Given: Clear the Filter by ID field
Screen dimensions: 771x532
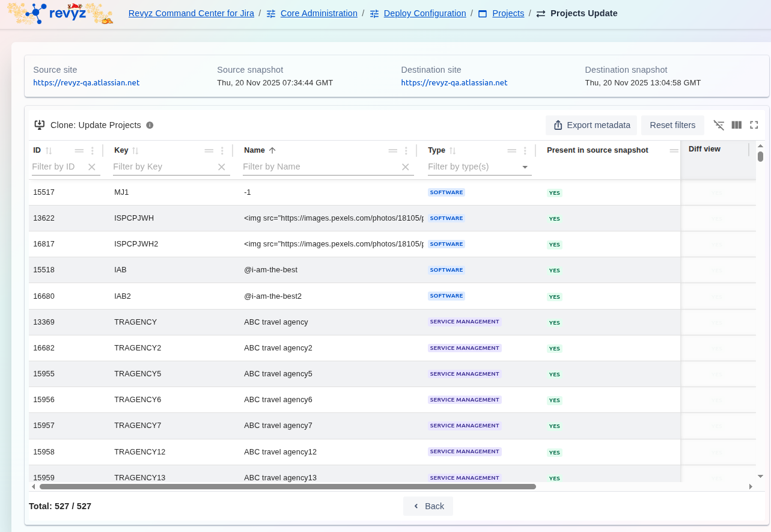Looking at the screenshot, I should 92,167.
